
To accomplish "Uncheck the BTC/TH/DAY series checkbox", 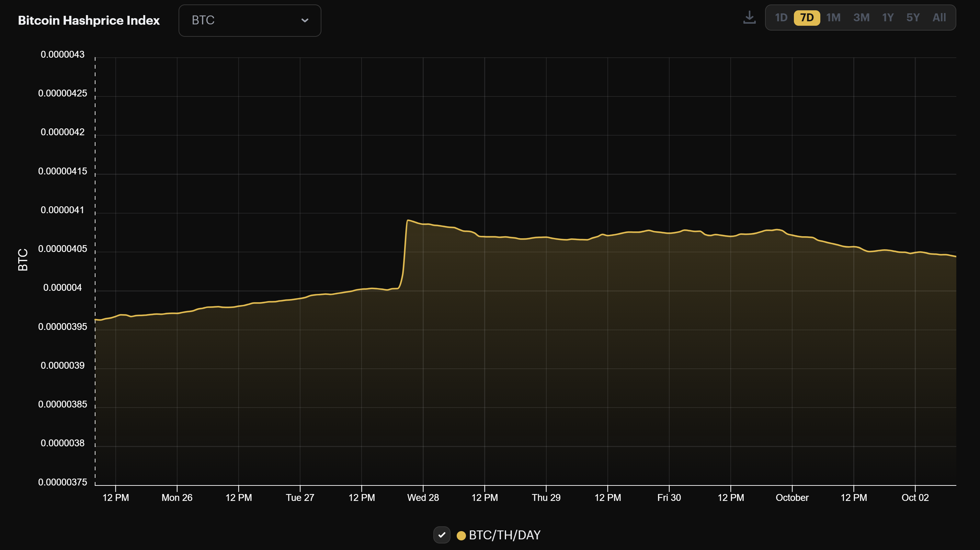I will [442, 535].
